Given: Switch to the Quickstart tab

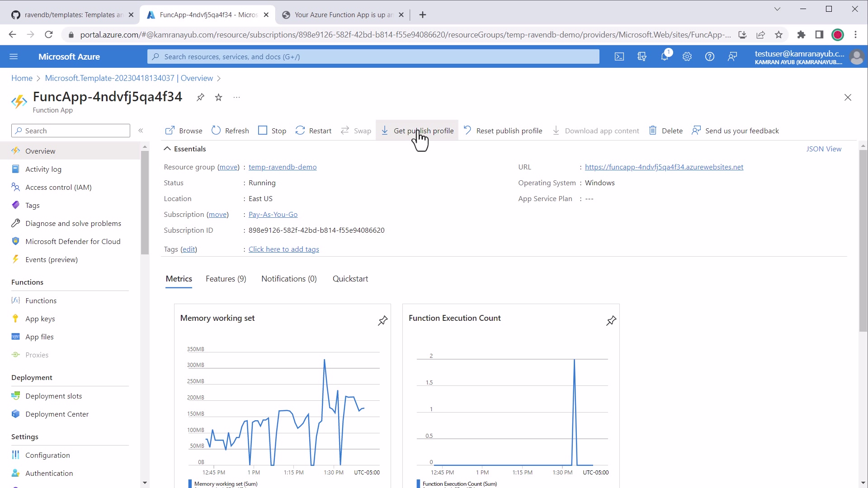Looking at the screenshot, I should coord(350,279).
